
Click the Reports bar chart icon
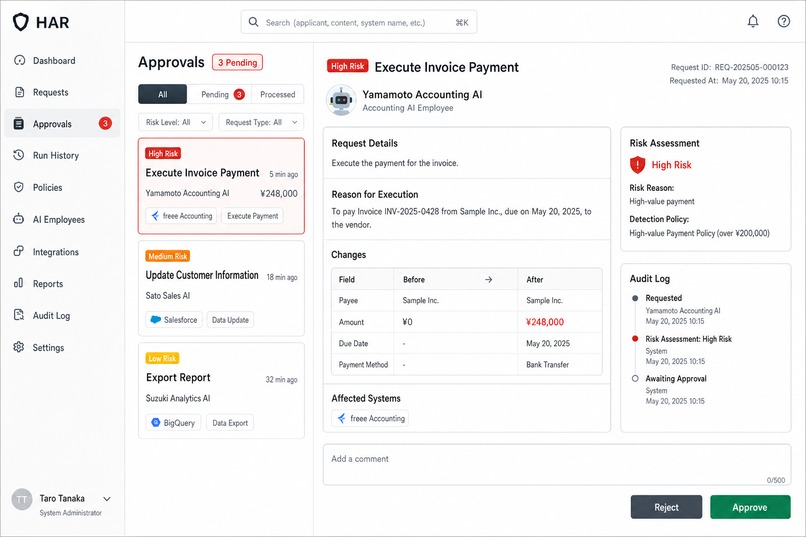coord(19,283)
